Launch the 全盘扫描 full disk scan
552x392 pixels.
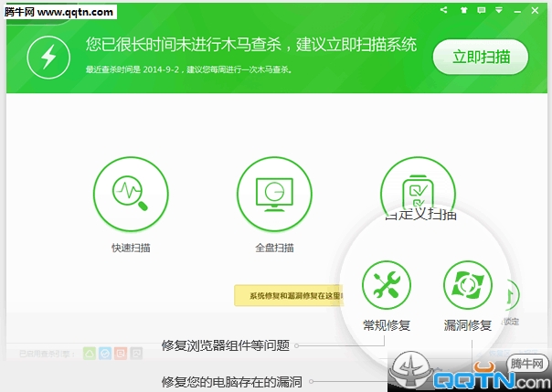[274, 194]
